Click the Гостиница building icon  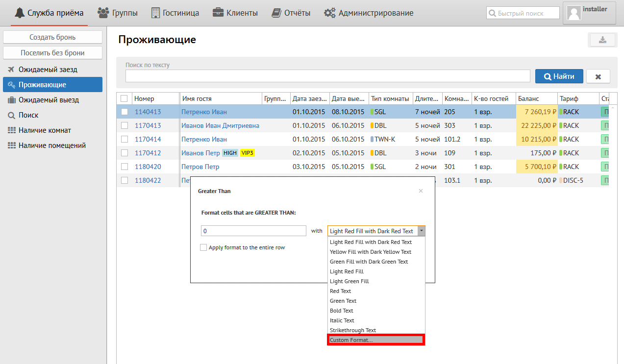(155, 13)
